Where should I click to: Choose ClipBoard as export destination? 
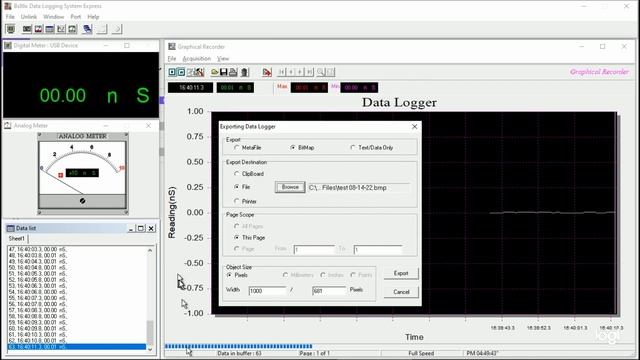click(249, 174)
